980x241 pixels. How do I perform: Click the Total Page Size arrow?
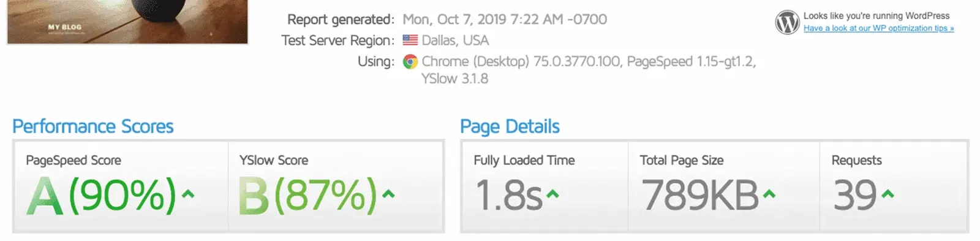769,194
